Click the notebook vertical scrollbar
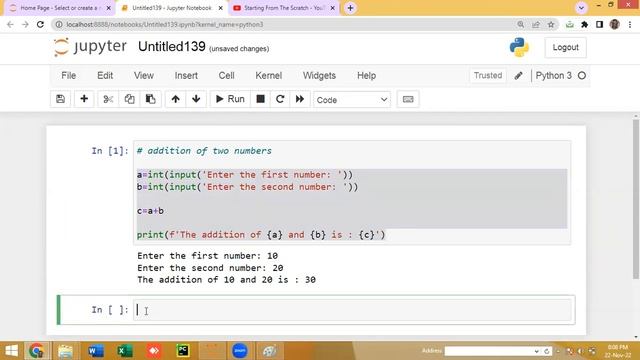 (x=636, y=199)
